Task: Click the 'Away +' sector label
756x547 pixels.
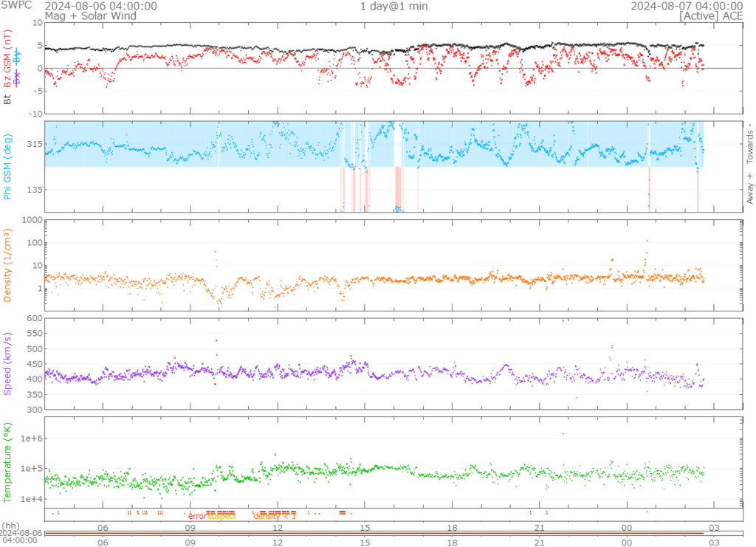Action: [749, 188]
